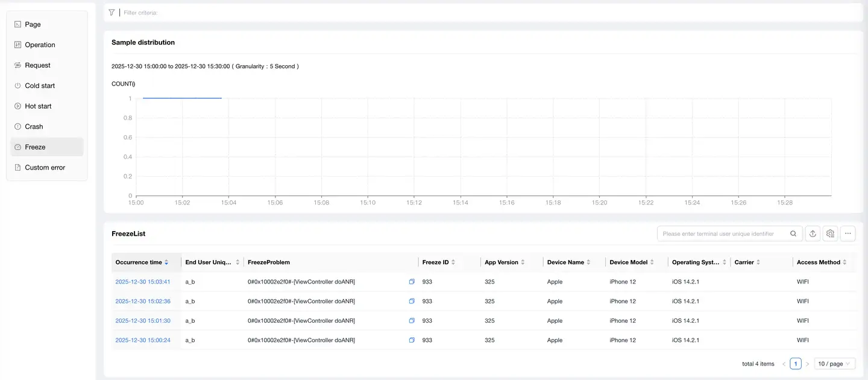Click the three-dot more options button

click(x=848, y=234)
